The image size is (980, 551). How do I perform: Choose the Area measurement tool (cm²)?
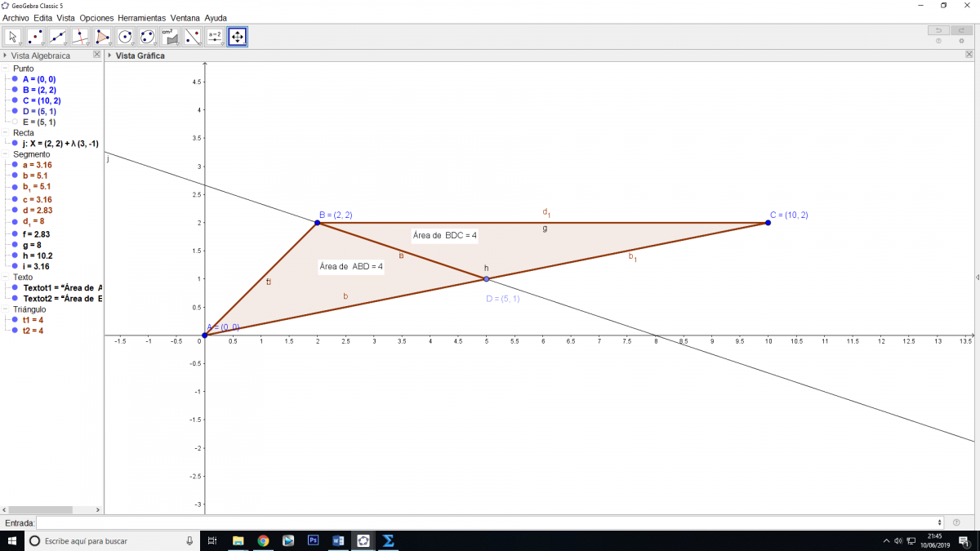pyautogui.click(x=170, y=37)
